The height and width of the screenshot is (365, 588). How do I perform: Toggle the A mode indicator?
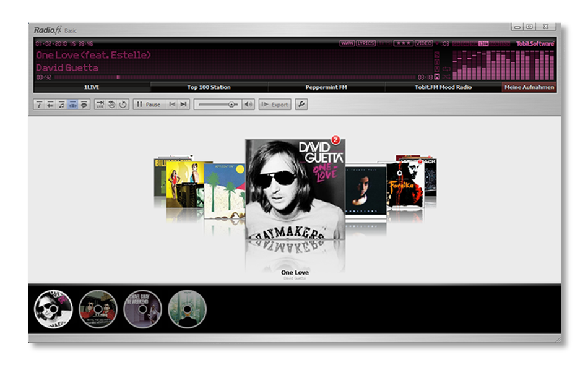click(437, 62)
